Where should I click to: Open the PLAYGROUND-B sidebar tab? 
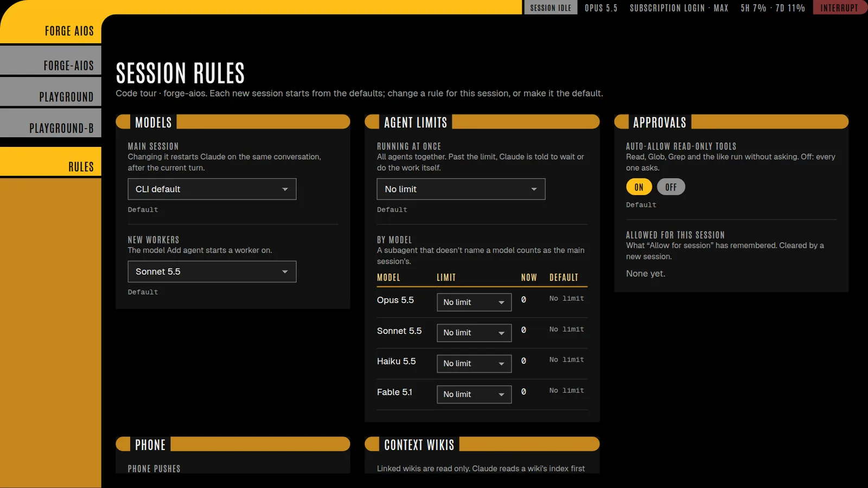point(50,123)
